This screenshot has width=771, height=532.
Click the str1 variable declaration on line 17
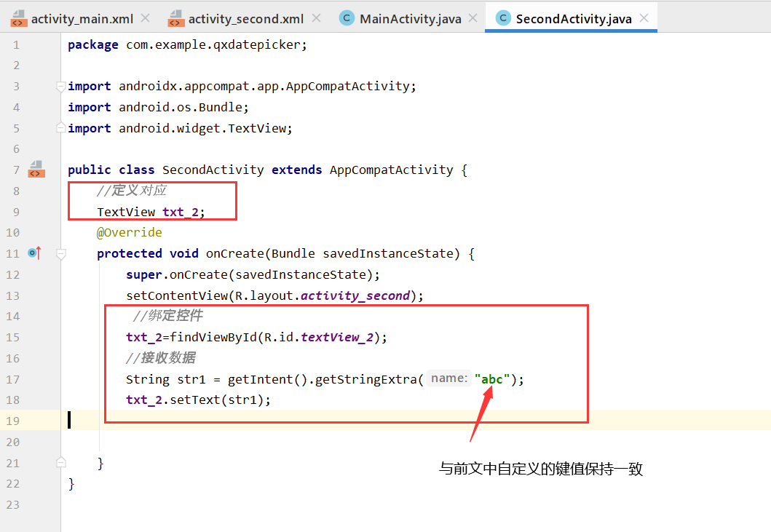click(191, 379)
